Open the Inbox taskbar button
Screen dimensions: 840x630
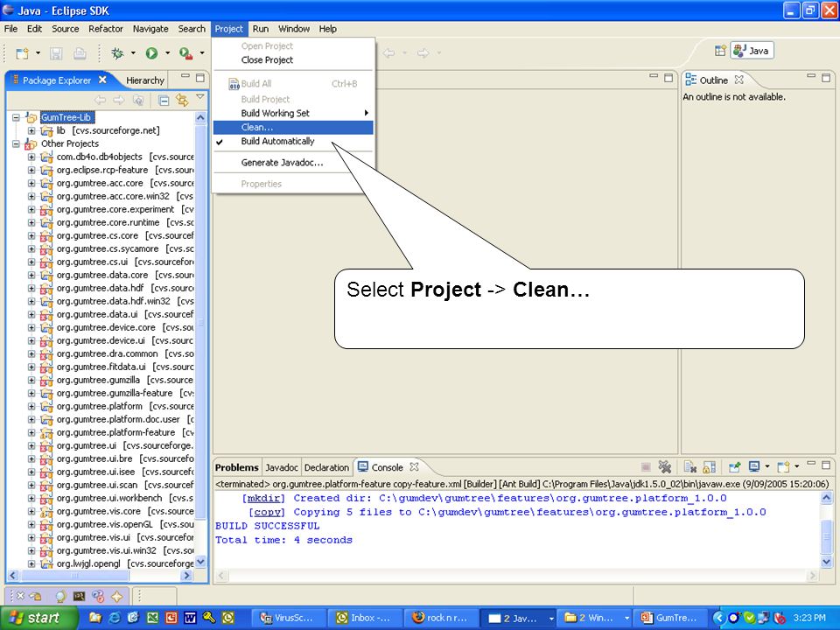(365, 619)
